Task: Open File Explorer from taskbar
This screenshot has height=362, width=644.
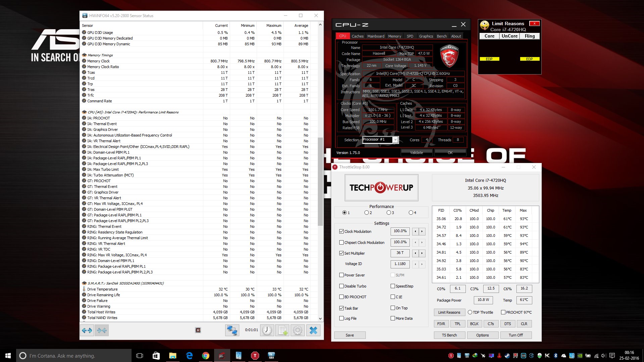Action: (172, 356)
